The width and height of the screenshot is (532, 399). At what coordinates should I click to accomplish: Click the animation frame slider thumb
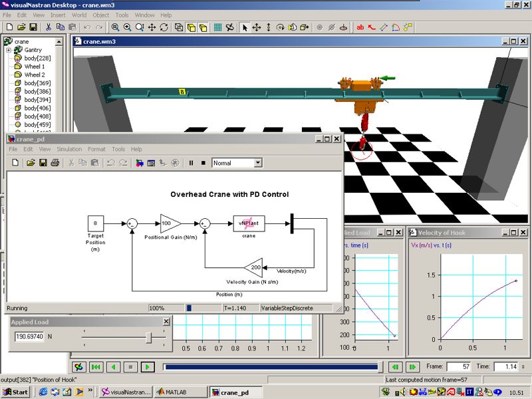coord(380,367)
